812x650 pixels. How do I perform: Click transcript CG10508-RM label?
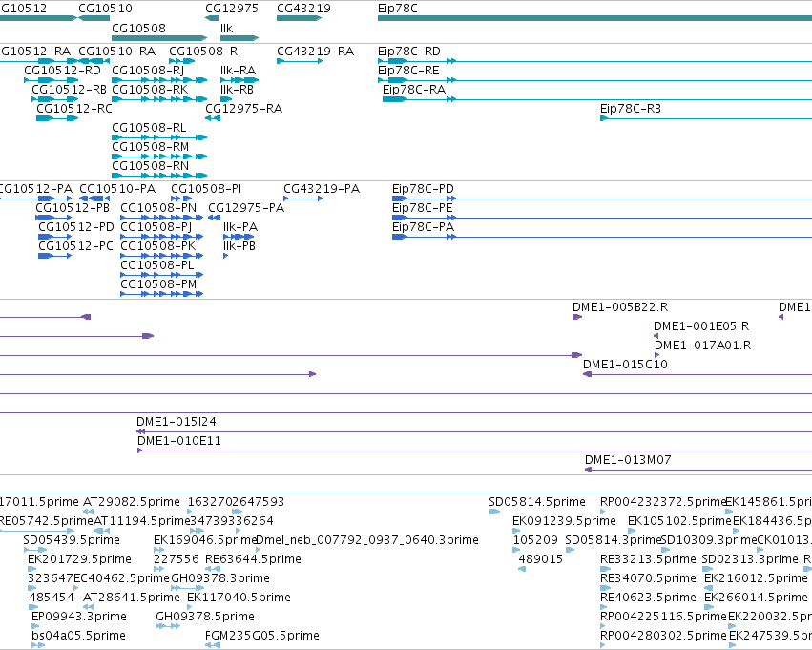(150, 147)
